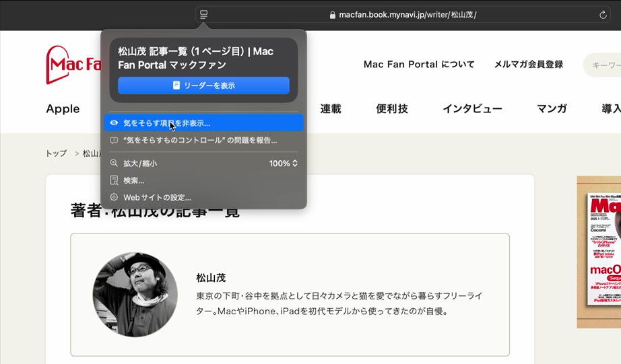621x364 pixels.
Task: Open Mac Fan Portal について link
Action: (x=419, y=65)
